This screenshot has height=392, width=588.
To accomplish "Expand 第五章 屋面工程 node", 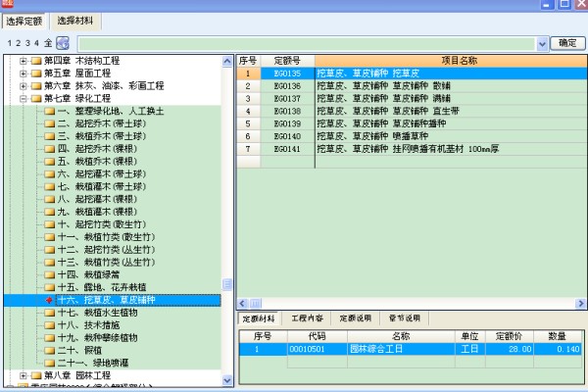I will tap(24, 73).
